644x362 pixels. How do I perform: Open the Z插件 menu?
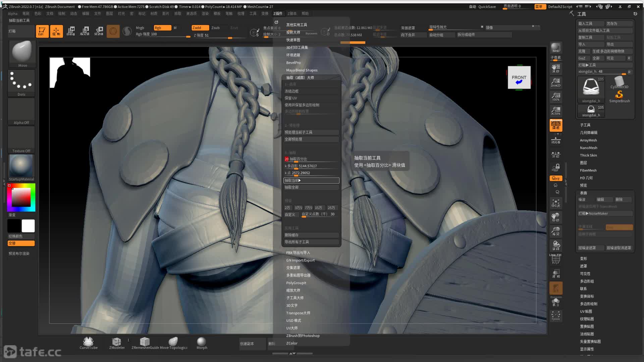(x=278, y=14)
